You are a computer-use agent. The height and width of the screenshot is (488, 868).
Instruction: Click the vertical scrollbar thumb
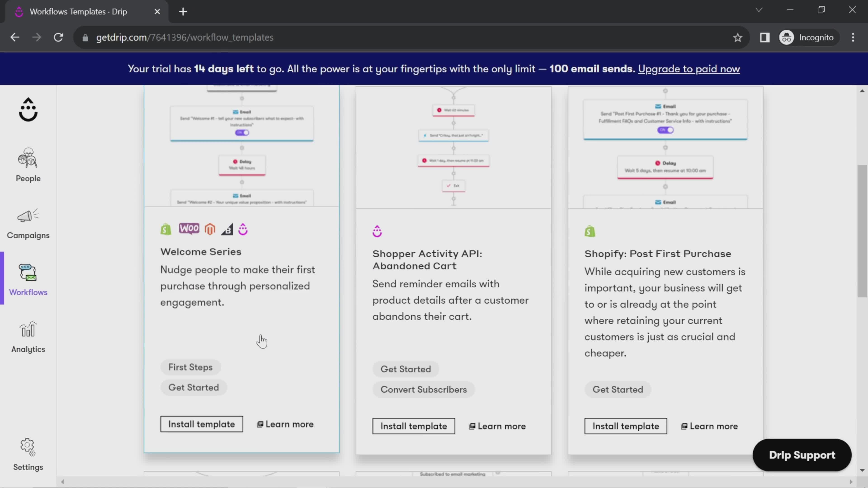(862, 231)
